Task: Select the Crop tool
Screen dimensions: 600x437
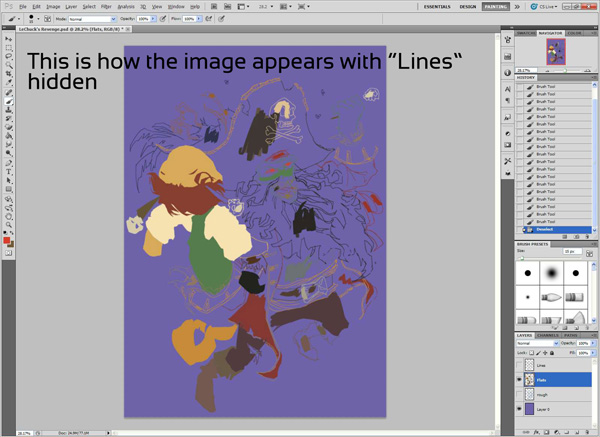Action: pyautogui.click(x=8, y=73)
